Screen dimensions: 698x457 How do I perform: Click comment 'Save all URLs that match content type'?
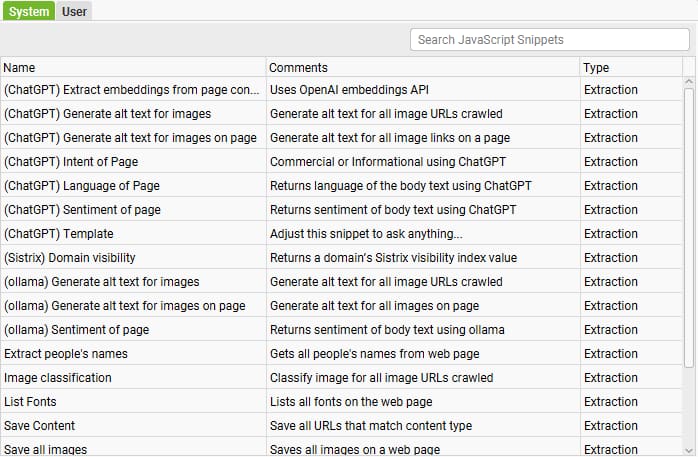tap(370, 426)
